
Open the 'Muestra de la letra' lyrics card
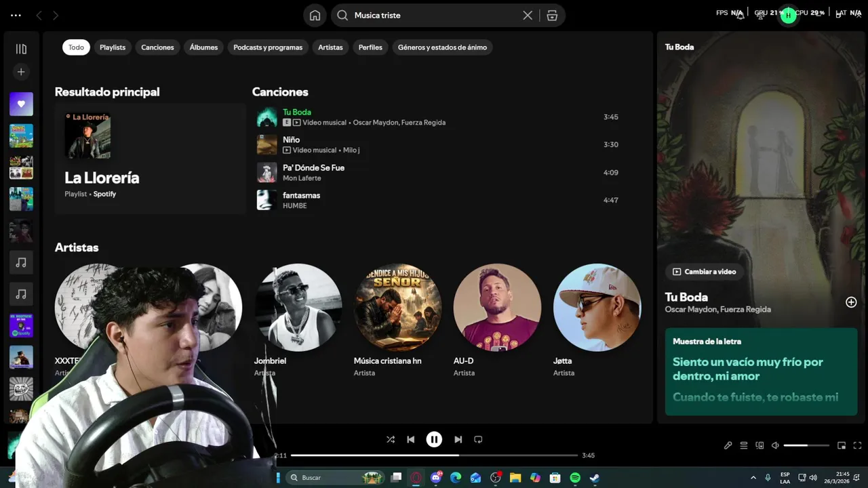(761, 371)
